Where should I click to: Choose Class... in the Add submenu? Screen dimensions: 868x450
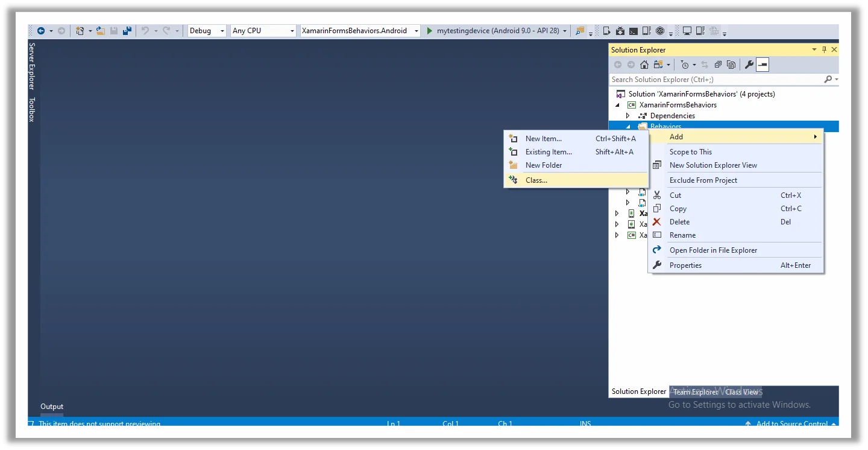576,180
